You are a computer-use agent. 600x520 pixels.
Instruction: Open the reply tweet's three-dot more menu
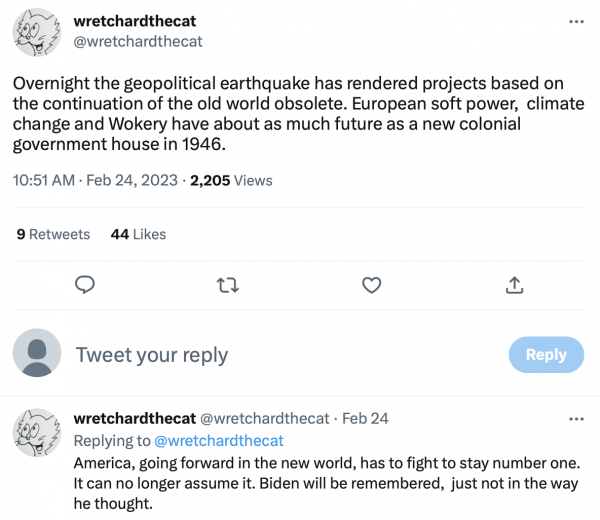(576, 418)
